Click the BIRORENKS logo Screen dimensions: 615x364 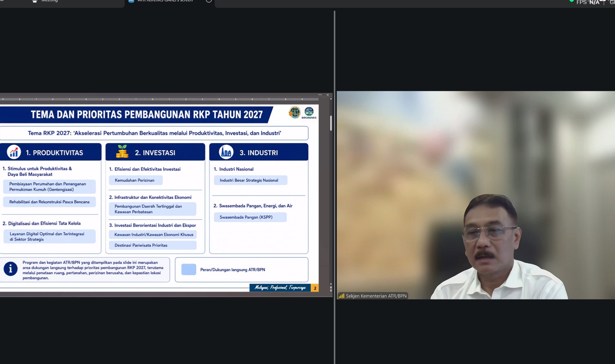pyautogui.click(x=309, y=113)
